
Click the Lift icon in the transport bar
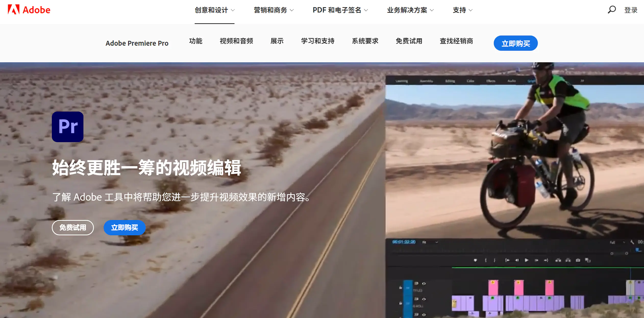pos(558,260)
